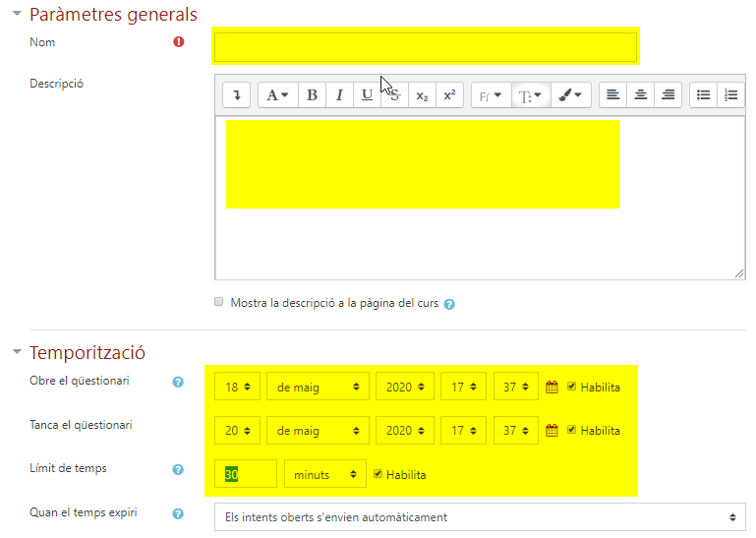Collapse the Paràmetres generals section
Image resolution: width=756 pixels, height=538 pixels.
tap(17, 15)
